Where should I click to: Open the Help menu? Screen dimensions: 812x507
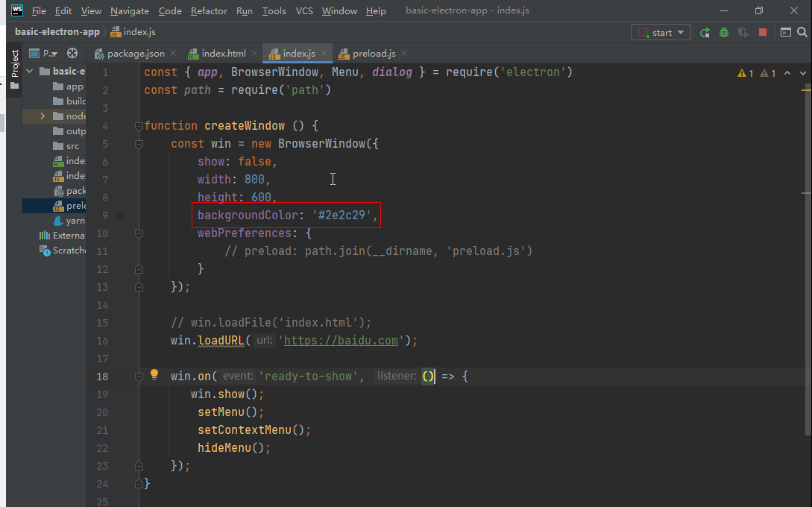376,11
